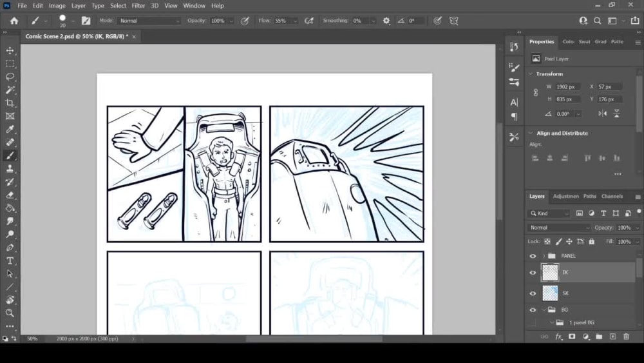Select the Crop tool
Screen dimensions: 644x363
pyautogui.click(x=10, y=103)
